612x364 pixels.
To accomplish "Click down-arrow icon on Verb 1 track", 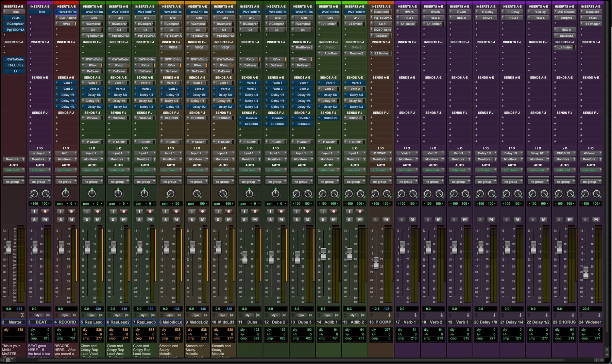I will (x=415, y=315).
